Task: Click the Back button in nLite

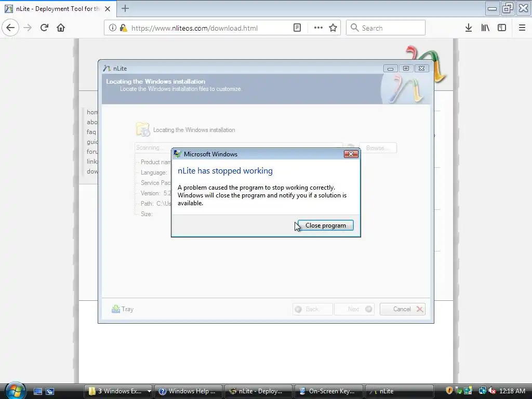Action: coord(312,309)
